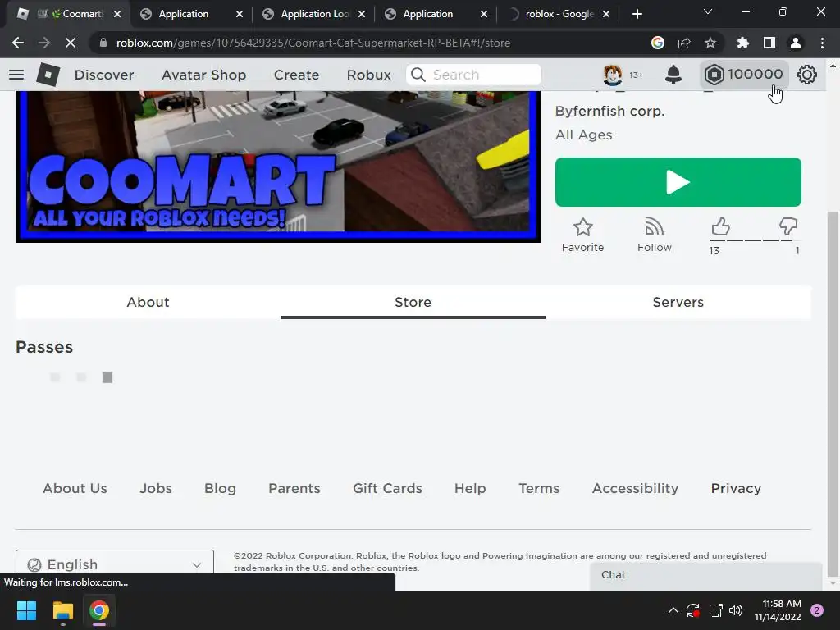840x630 pixels.
Task: Open the Privacy footer link
Action: point(736,489)
